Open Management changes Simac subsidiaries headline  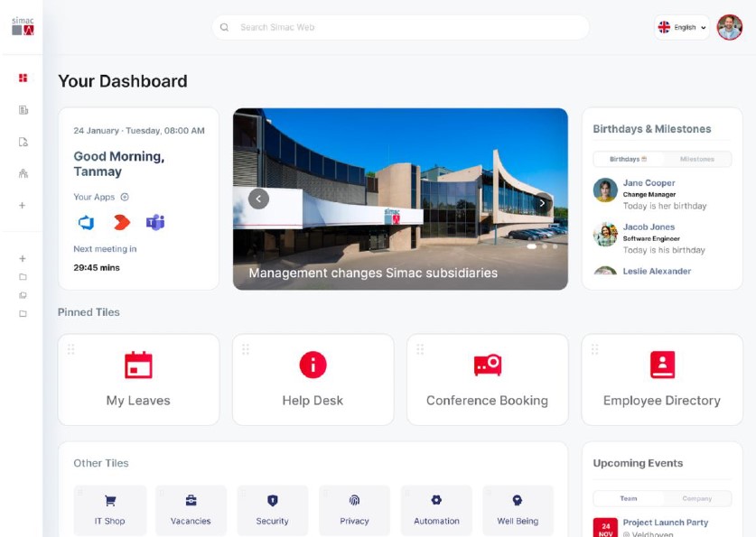[x=373, y=273]
